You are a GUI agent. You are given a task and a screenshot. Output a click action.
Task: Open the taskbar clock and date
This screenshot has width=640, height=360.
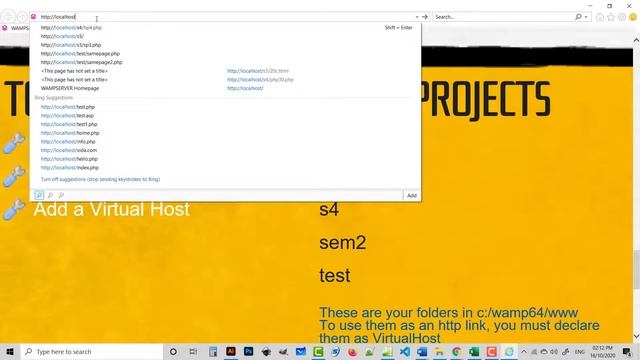point(602,351)
